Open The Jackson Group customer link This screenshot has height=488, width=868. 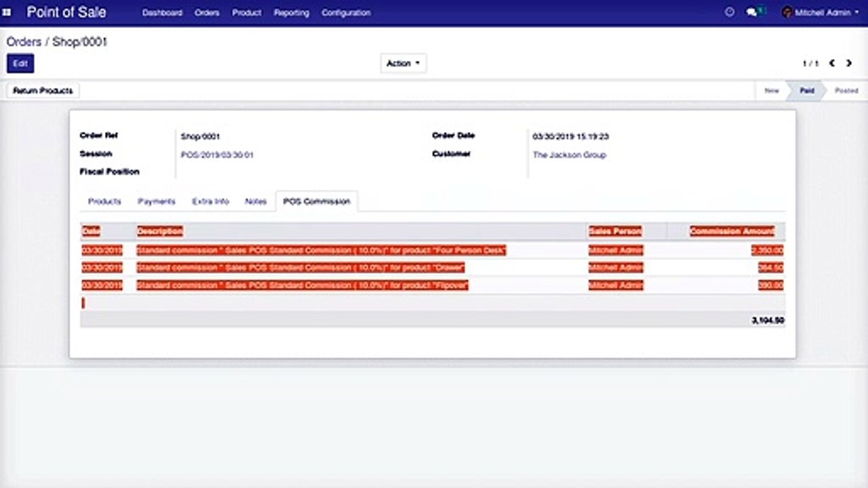(x=570, y=155)
